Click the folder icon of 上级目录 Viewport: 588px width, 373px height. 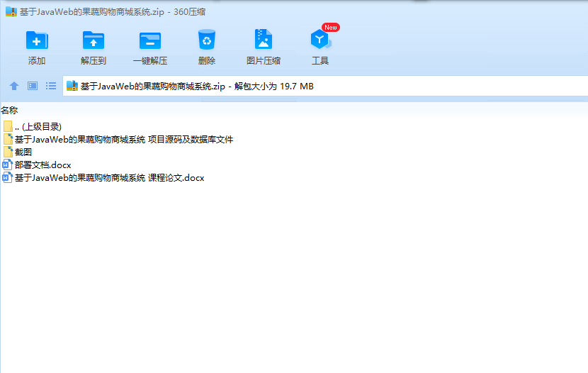click(8, 126)
